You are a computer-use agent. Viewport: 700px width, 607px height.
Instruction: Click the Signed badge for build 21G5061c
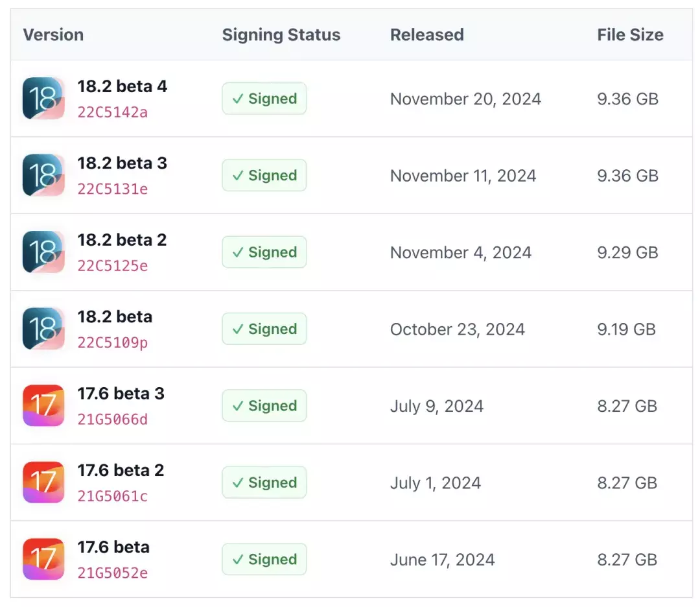(264, 482)
